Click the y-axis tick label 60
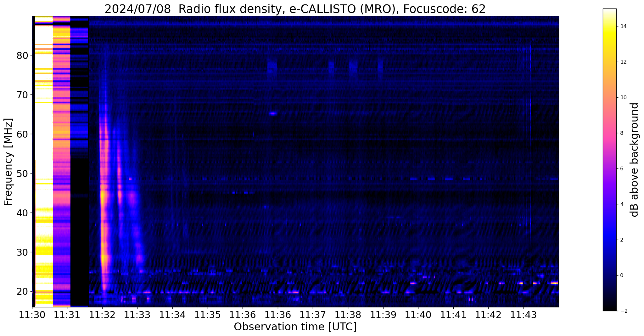Viewport: 644px width, 336px height. point(22,134)
